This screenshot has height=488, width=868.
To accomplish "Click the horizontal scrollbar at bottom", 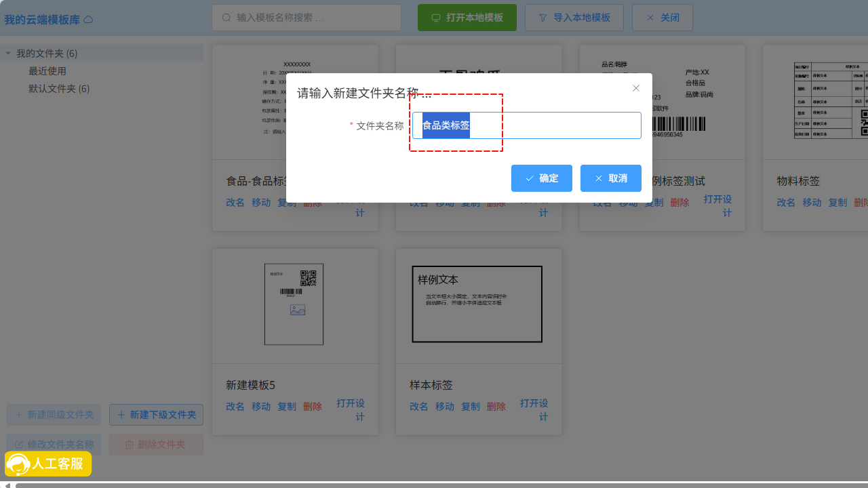I will pyautogui.click(x=441, y=485).
